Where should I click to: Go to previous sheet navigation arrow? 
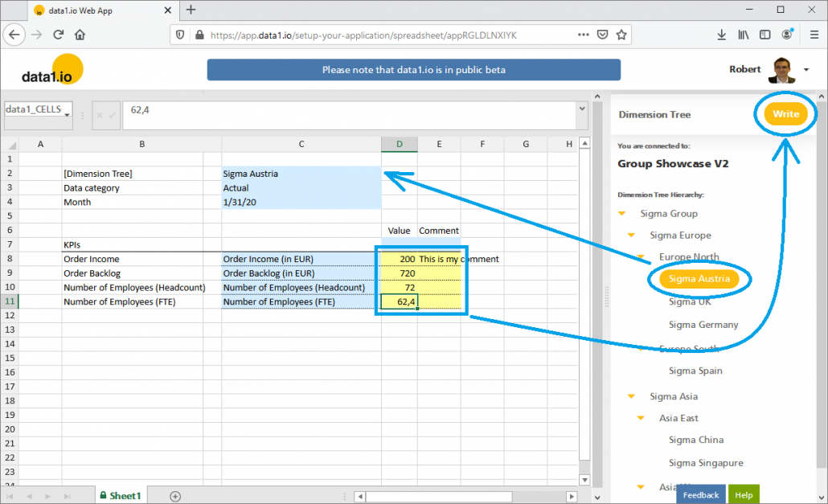coord(29,496)
